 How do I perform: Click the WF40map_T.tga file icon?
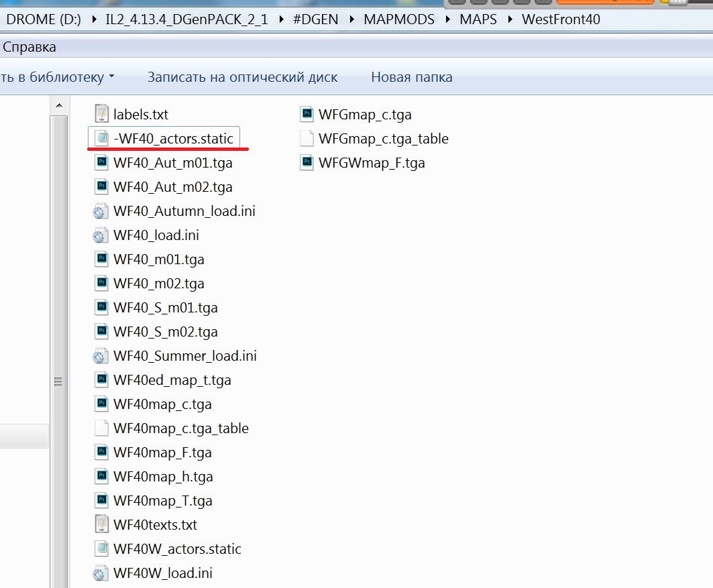(x=101, y=500)
